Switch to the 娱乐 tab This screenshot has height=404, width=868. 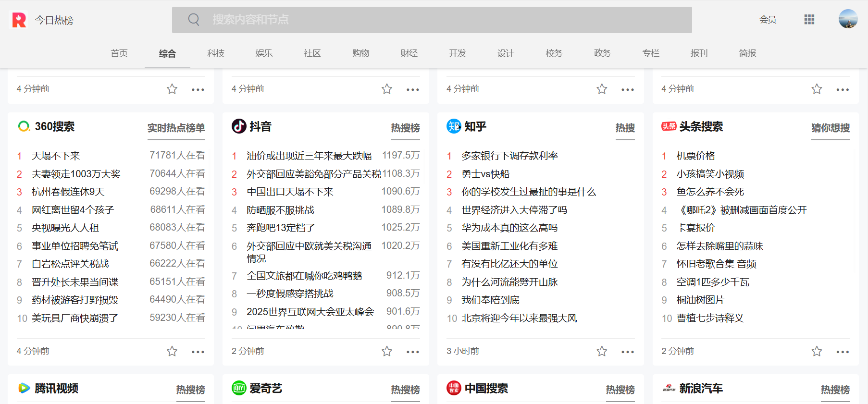point(264,53)
